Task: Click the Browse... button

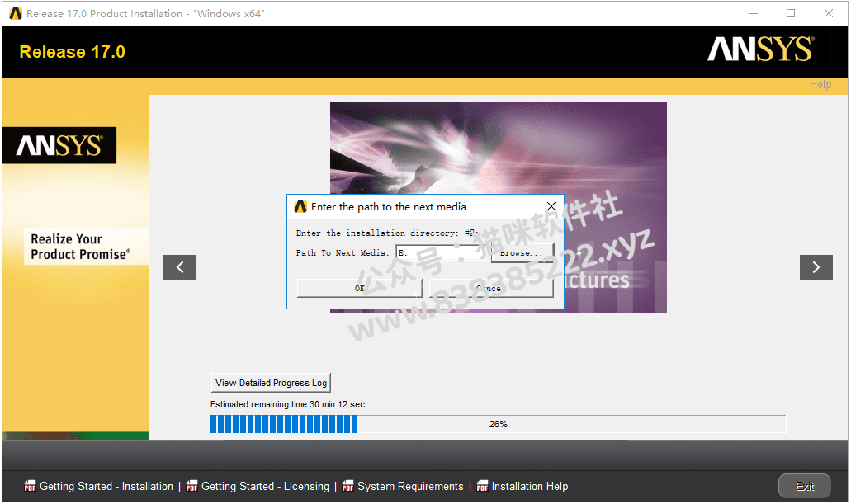Action: point(522,252)
